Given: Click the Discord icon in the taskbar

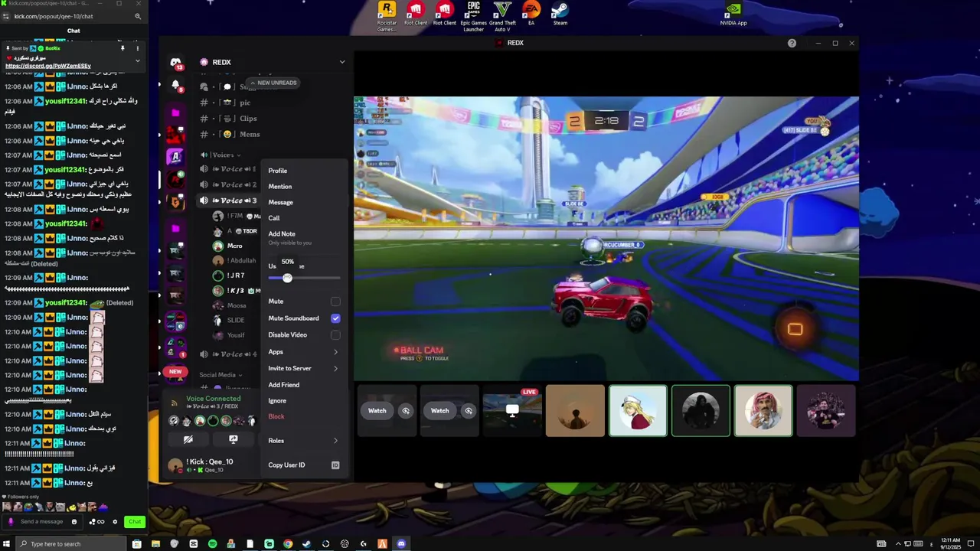Looking at the screenshot, I should [401, 544].
